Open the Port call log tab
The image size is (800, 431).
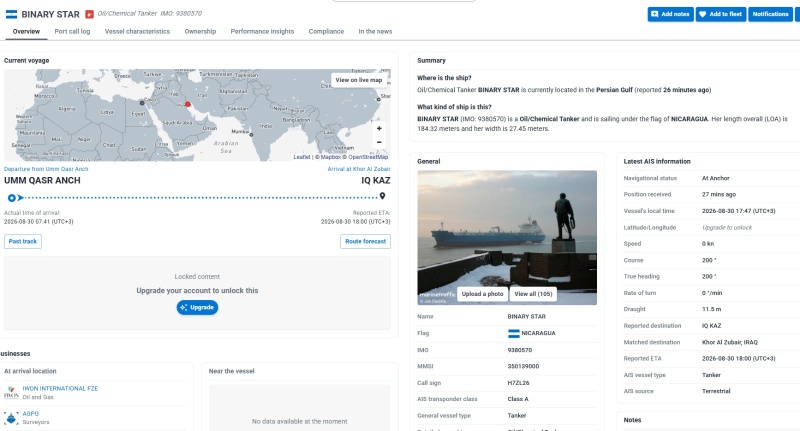(x=72, y=32)
